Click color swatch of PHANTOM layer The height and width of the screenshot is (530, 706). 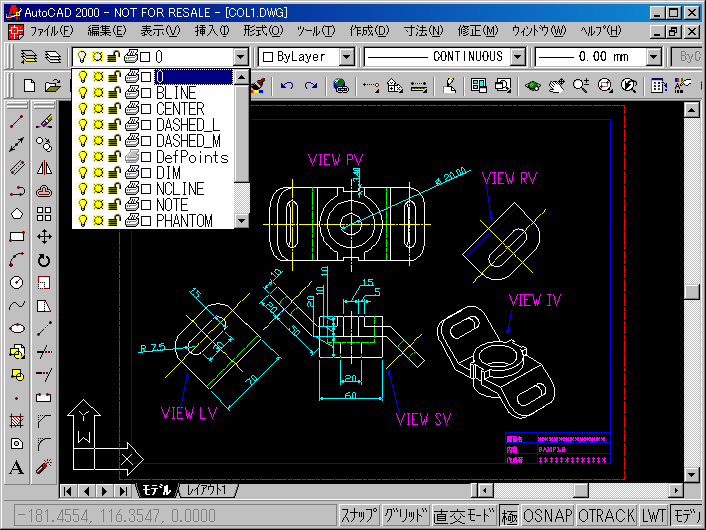pyautogui.click(x=146, y=221)
